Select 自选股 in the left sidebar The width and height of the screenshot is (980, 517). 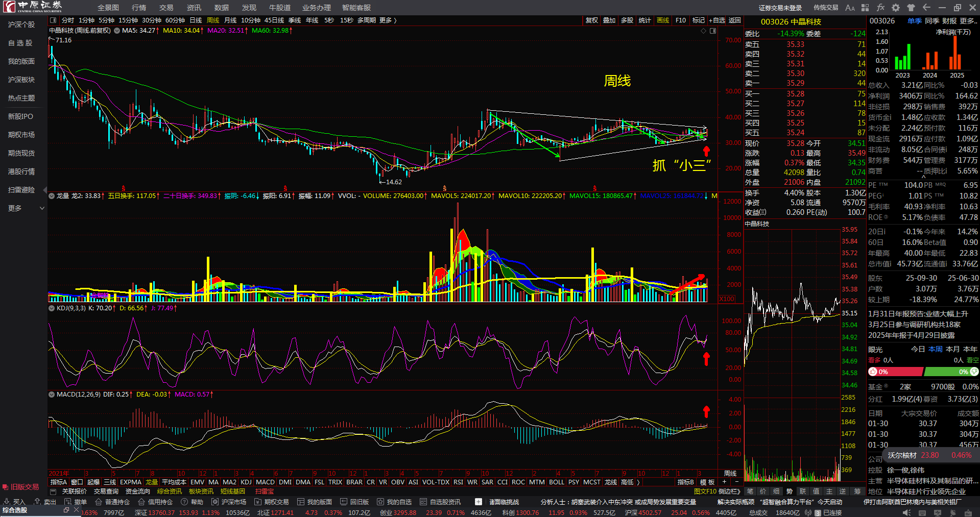pyautogui.click(x=20, y=43)
